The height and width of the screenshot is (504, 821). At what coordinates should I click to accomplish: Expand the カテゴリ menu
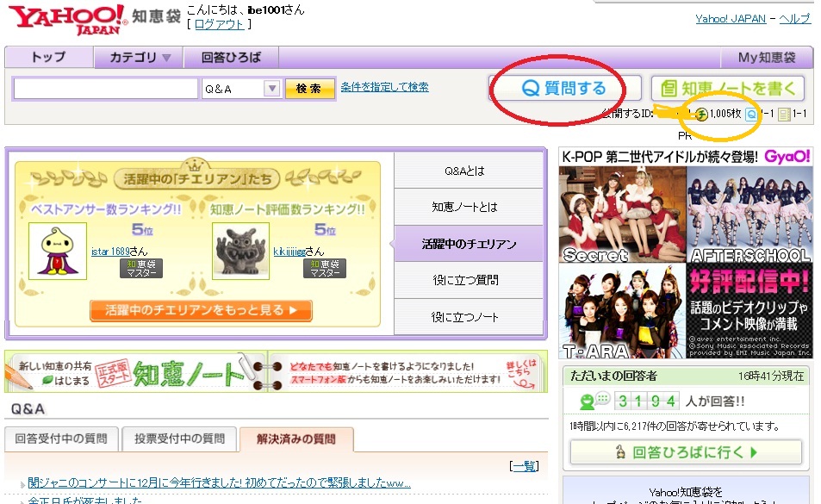(x=139, y=57)
